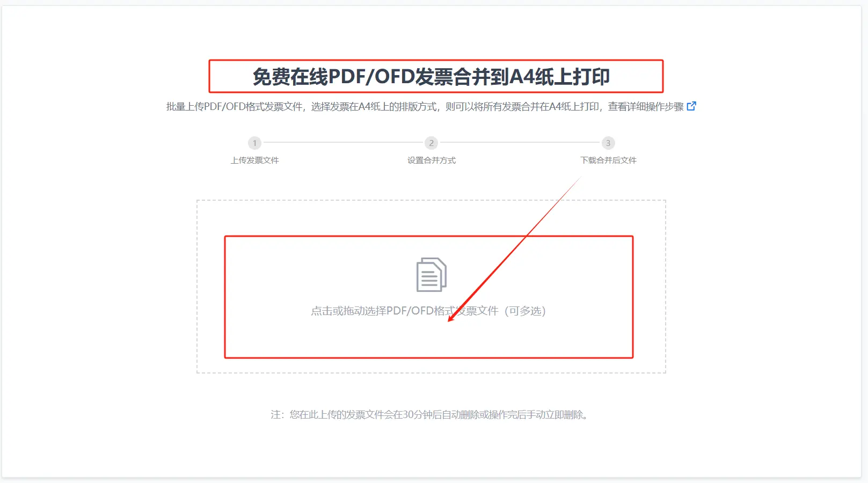Click the progress line between steps 1 and 2
The image size is (868, 483).
[x=343, y=143]
